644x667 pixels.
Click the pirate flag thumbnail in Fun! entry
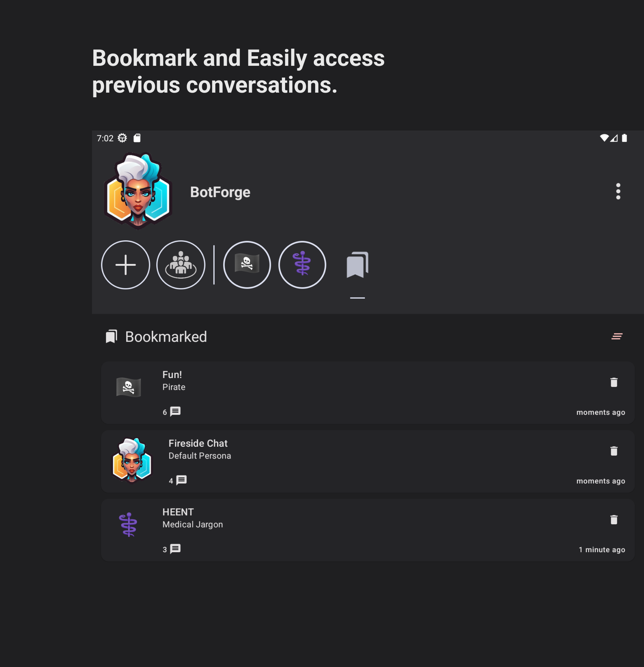point(128,387)
